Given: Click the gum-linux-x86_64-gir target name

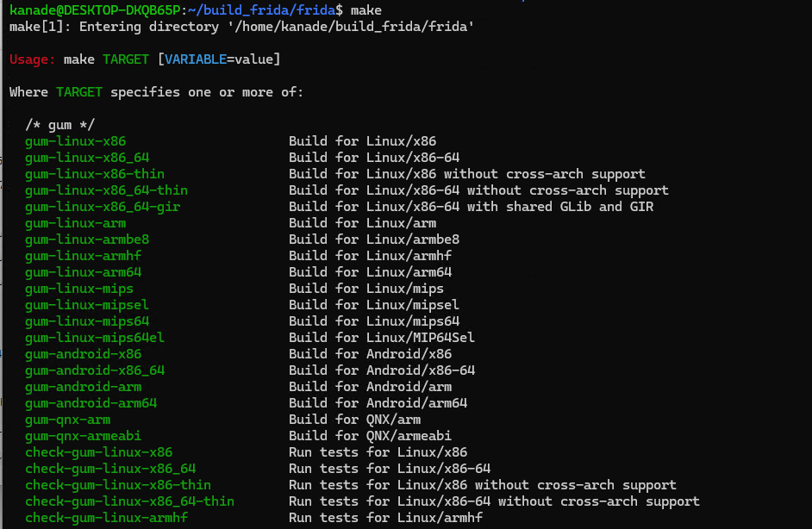Looking at the screenshot, I should click(x=103, y=207).
